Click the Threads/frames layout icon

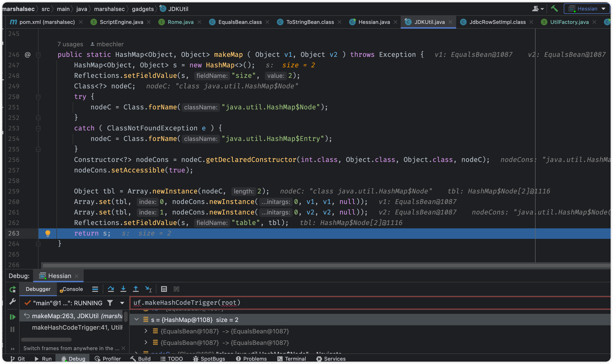tap(95, 289)
